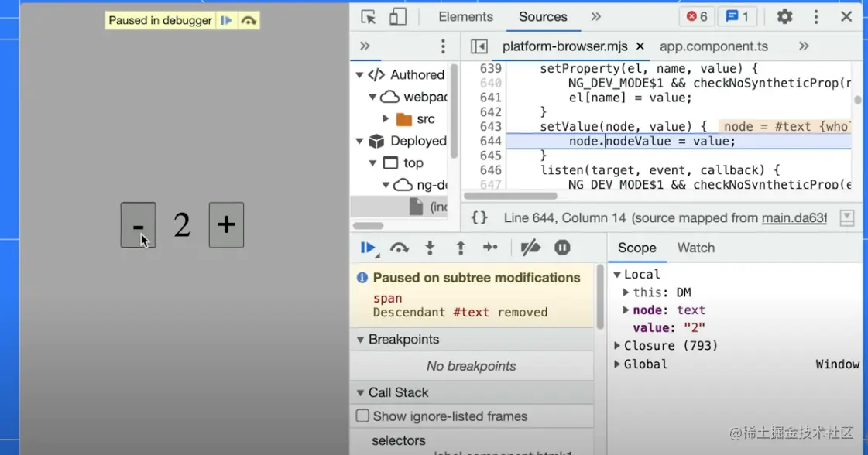
Task: Enable Show ignore-listed frames checkbox
Action: tap(362, 416)
